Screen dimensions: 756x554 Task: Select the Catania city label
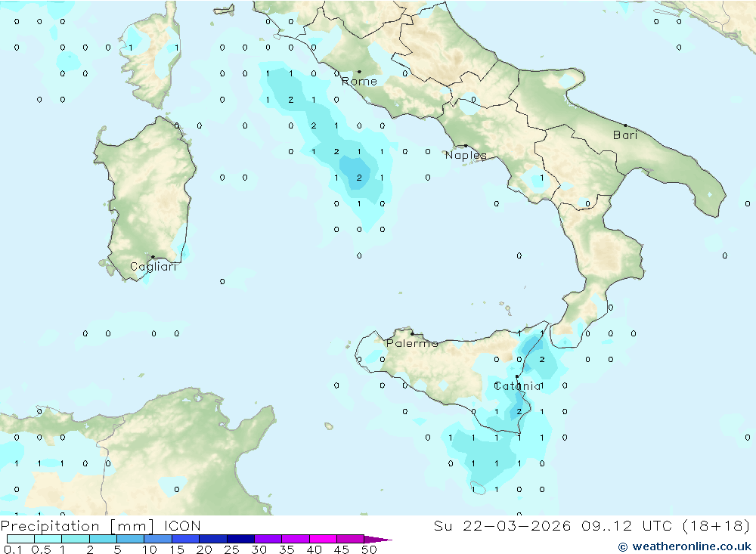[518, 385]
